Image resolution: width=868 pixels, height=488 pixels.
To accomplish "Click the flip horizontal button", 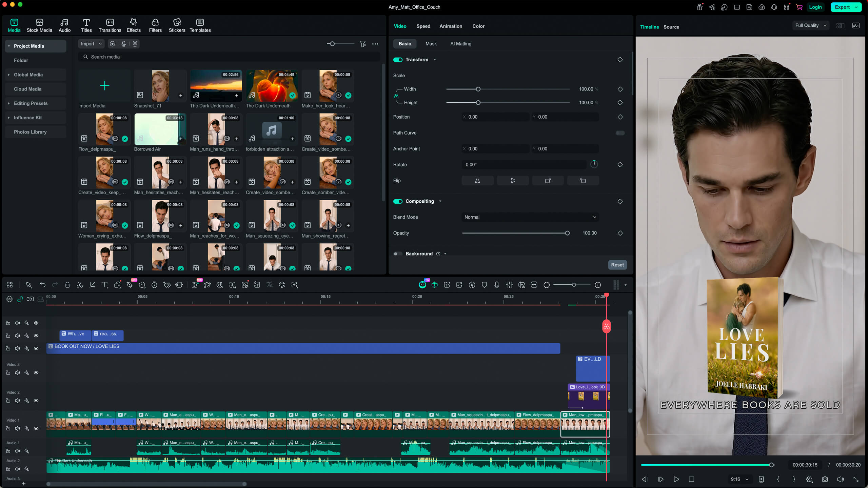I will click(477, 181).
